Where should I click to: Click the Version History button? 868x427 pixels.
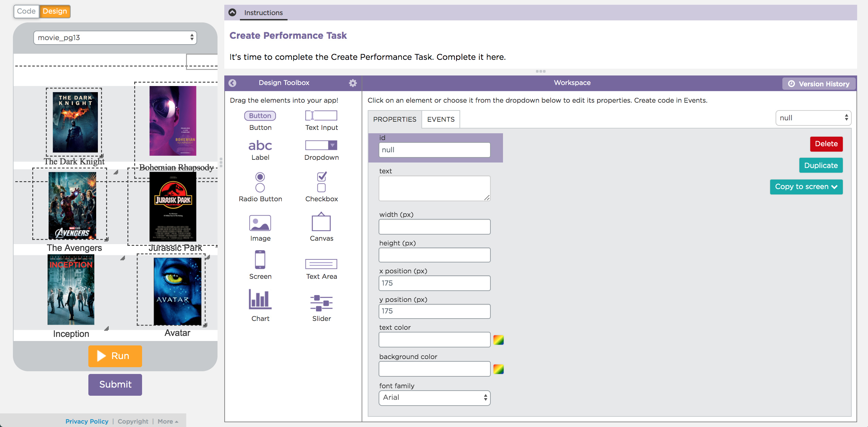[819, 84]
